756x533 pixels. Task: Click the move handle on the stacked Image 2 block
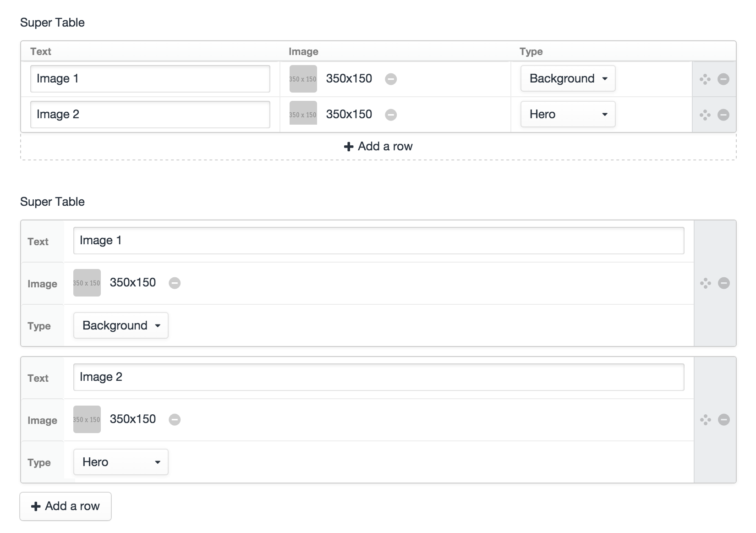pyautogui.click(x=706, y=419)
